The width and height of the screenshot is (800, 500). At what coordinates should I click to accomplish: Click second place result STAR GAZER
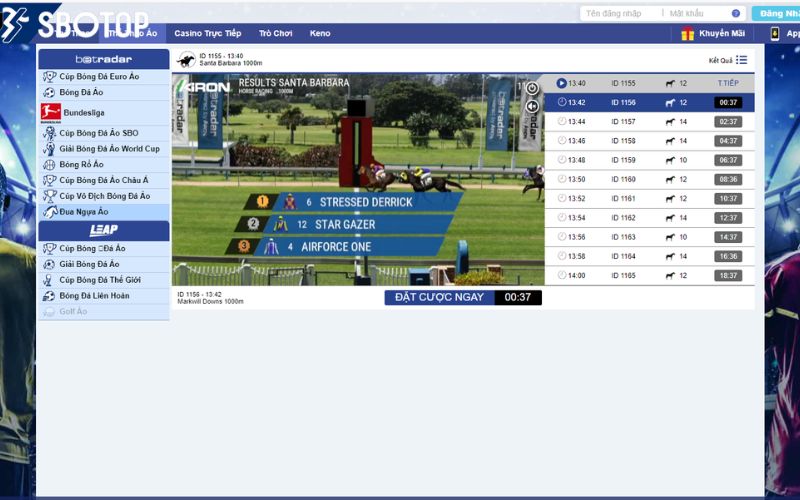point(344,224)
